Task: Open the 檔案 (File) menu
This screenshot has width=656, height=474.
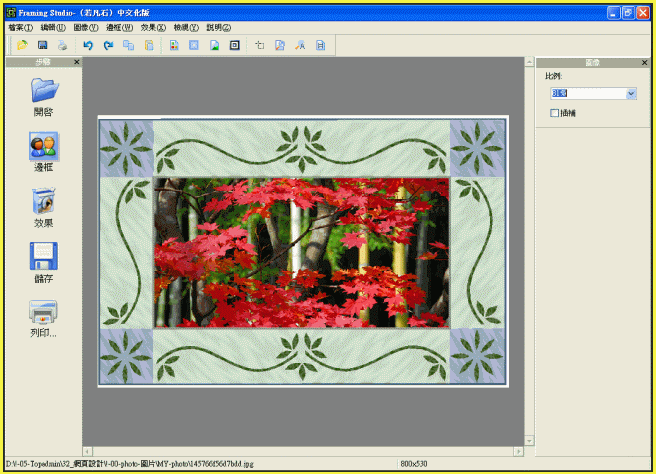Action: pos(20,27)
